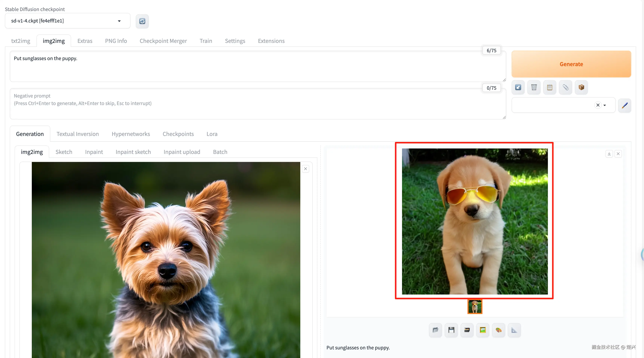This screenshot has height=358, width=644.
Task: Select the Lora tab
Action: [x=212, y=134]
